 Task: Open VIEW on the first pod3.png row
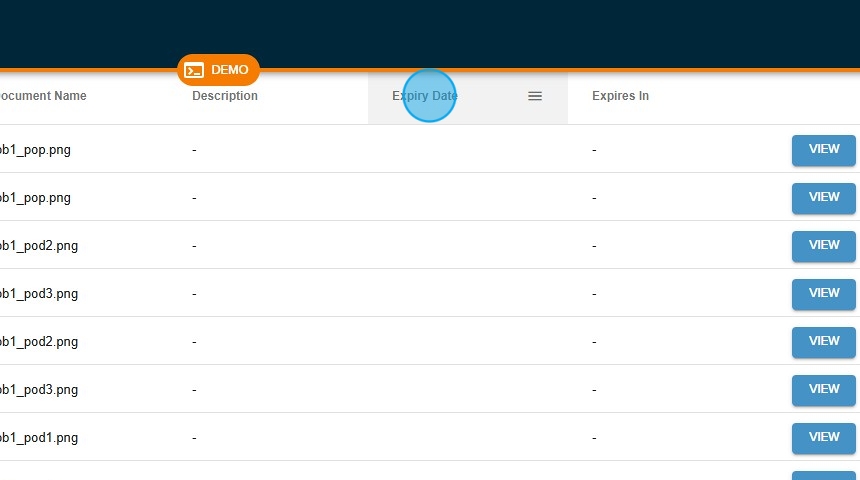click(823, 293)
